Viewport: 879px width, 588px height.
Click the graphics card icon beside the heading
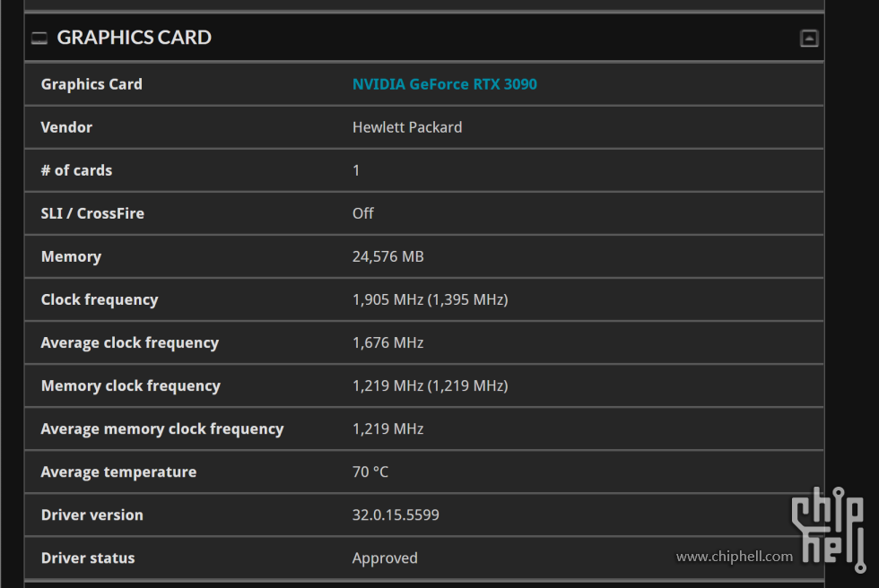pos(39,38)
